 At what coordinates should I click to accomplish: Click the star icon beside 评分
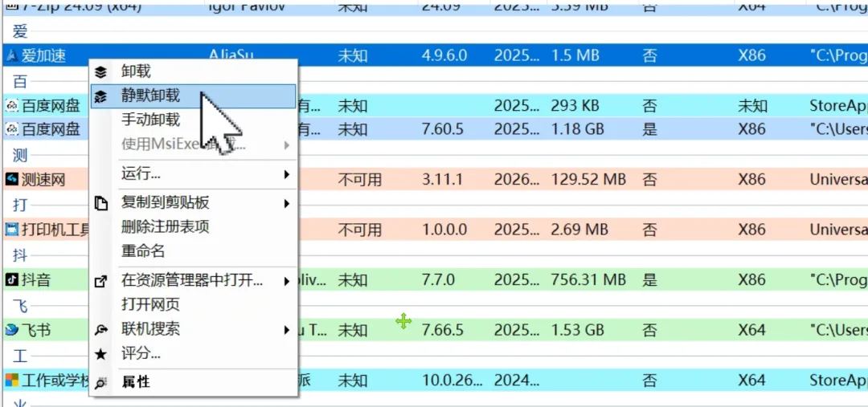coord(100,354)
